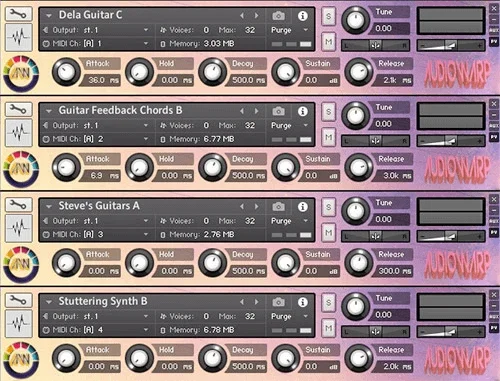Go to previous preset on Guitar Feedback Chords B
The image size is (500, 381).
[x=242, y=111]
